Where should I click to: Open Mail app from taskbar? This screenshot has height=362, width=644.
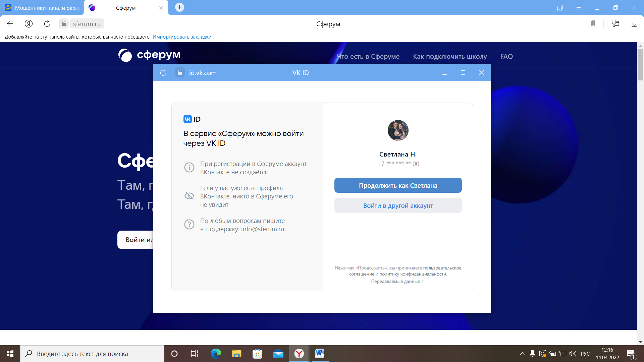pos(278,354)
